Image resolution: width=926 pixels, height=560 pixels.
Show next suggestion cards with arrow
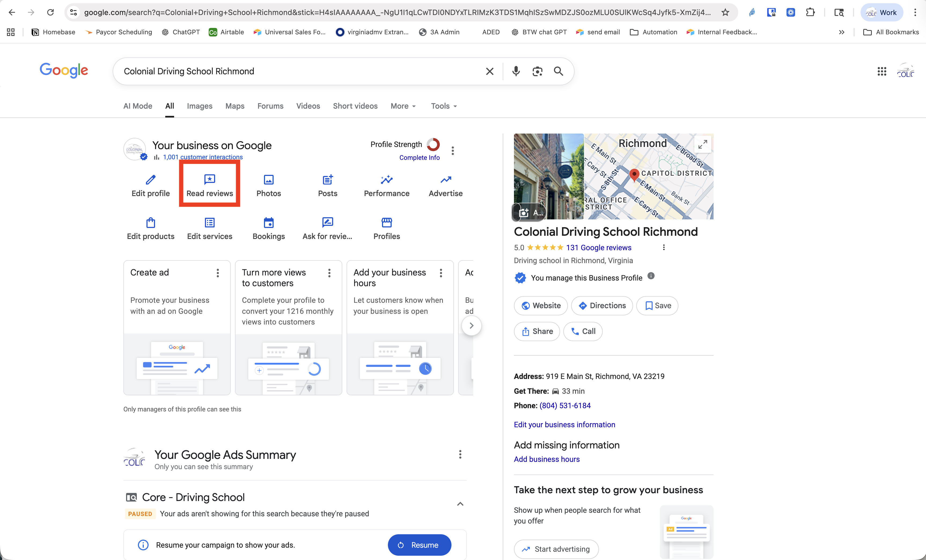click(x=471, y=326)
